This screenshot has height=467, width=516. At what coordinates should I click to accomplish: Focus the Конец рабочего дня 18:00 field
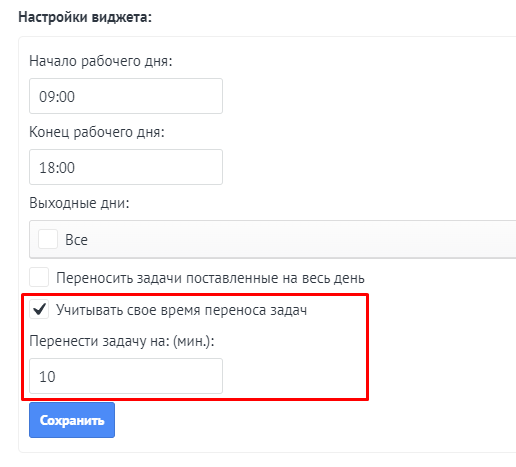(x=126, y=167)
